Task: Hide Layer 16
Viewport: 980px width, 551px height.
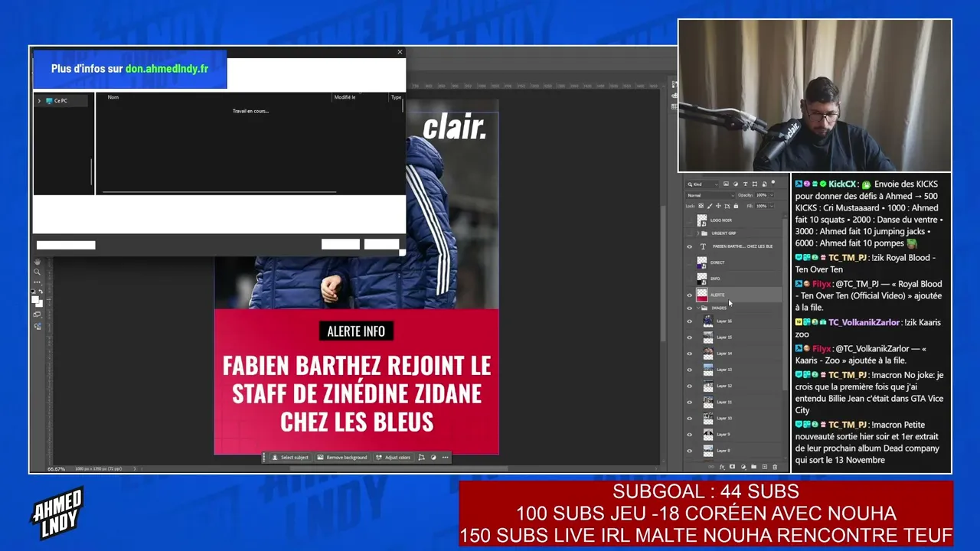Action: click(x=689, y=321)
